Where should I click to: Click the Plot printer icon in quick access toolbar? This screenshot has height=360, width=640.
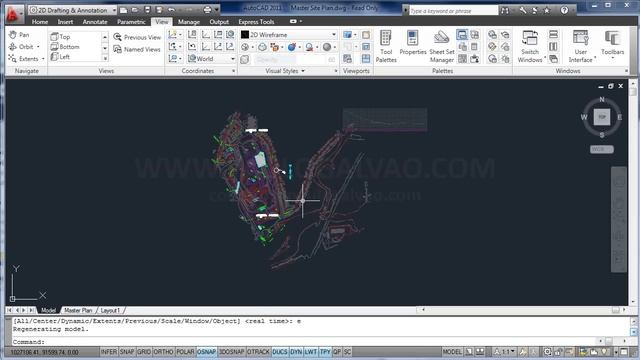pos(207,10)
